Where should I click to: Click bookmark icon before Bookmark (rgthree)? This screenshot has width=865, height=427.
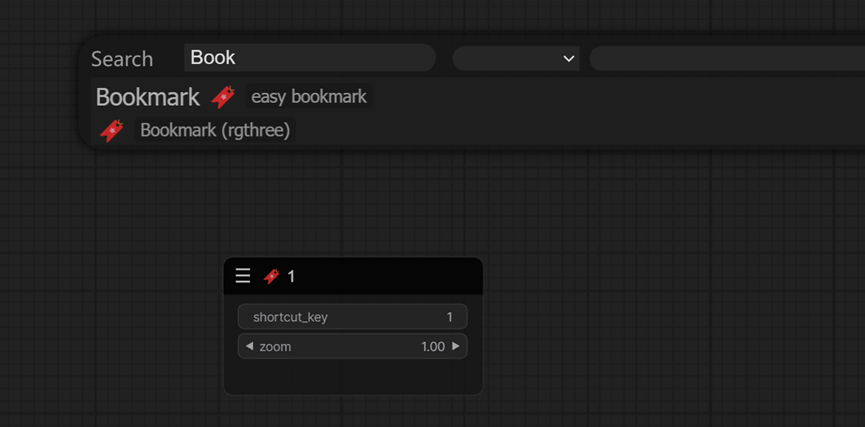click(112, 130)
